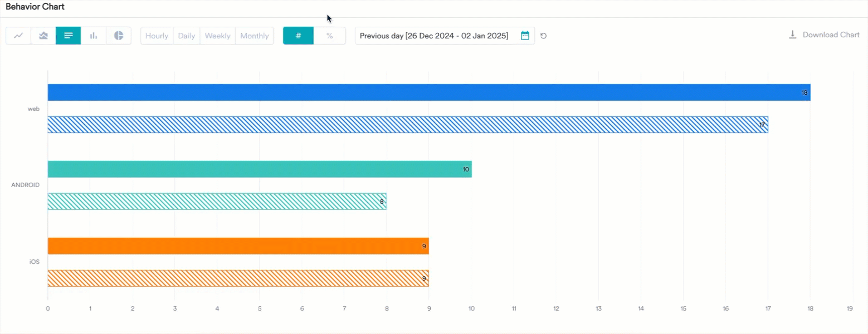Toggle values to absolute number (#) mode
Viewport: 868px width, 334px height.
[x=298, y=36]
